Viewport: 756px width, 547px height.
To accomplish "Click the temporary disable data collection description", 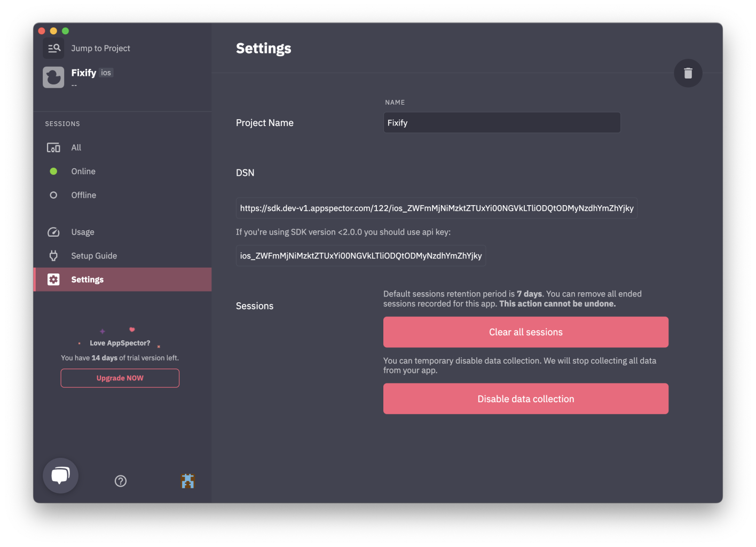I will 519,365.
